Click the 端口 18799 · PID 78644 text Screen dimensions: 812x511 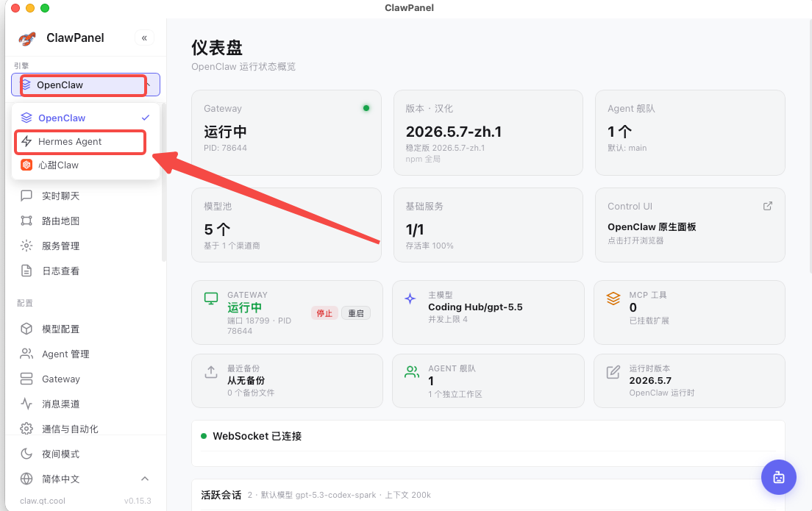pyautogui.click(x=260, y=326)
